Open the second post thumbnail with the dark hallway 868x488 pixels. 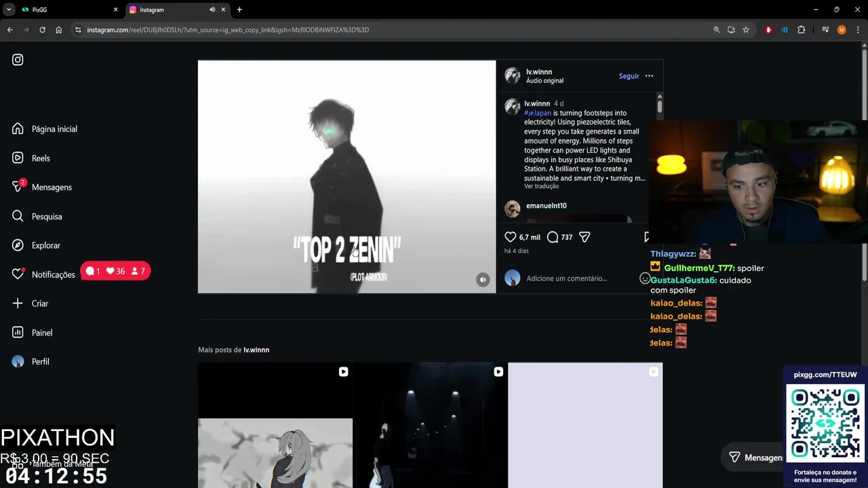pos(430,425)
